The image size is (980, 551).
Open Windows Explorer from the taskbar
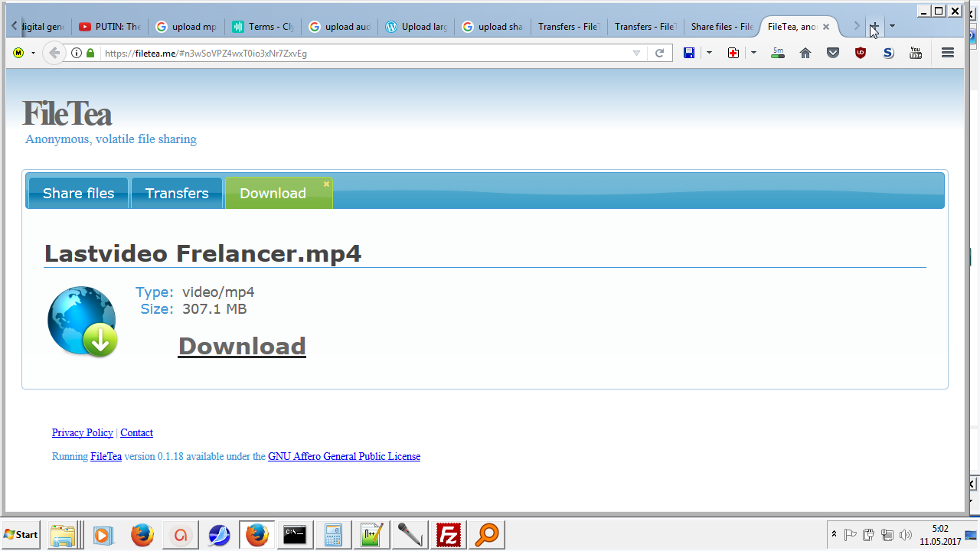click(62, 535)
